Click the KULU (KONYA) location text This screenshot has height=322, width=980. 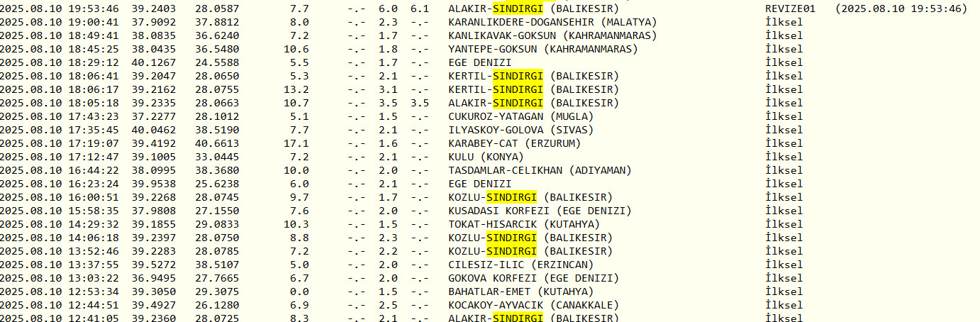click(486, 157)
